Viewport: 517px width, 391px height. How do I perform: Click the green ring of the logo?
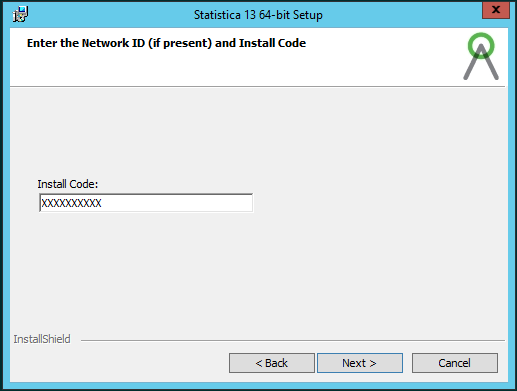coord(481,45)
